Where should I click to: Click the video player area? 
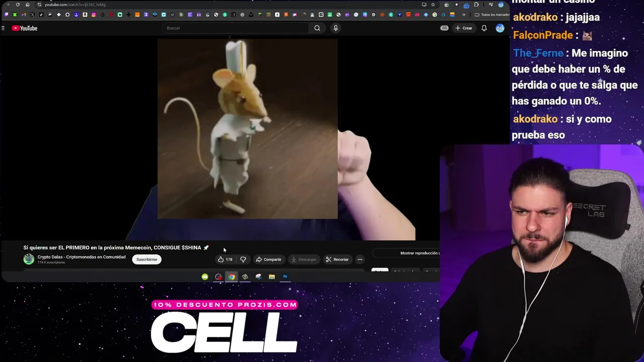point(220,138)
